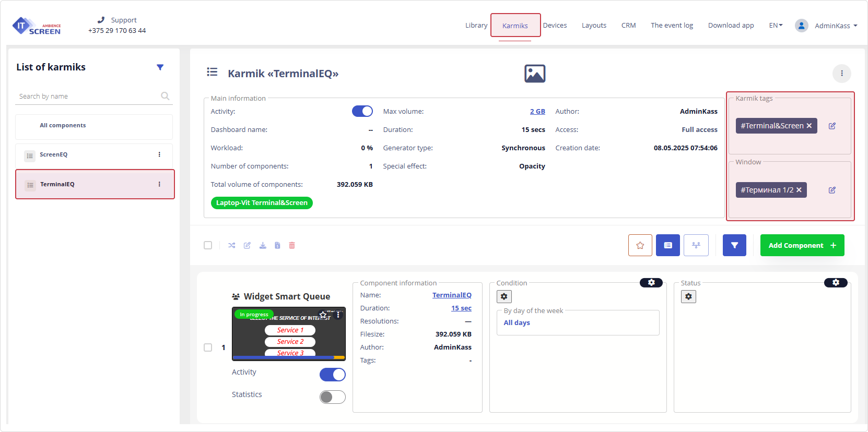The width and height of the screenshot is (868, 432).
Task: Click the download components icon
Action: pyautogui.click(x=263, y=245)
